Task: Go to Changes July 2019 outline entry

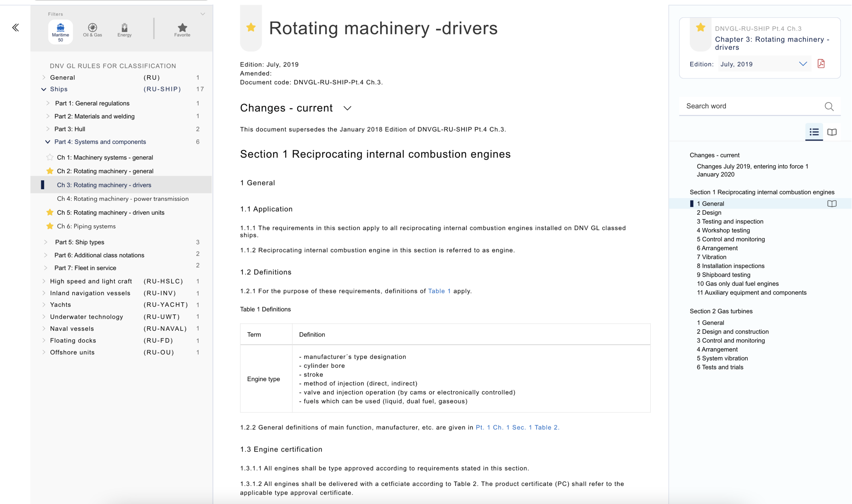Action: [x=752, y=170]
